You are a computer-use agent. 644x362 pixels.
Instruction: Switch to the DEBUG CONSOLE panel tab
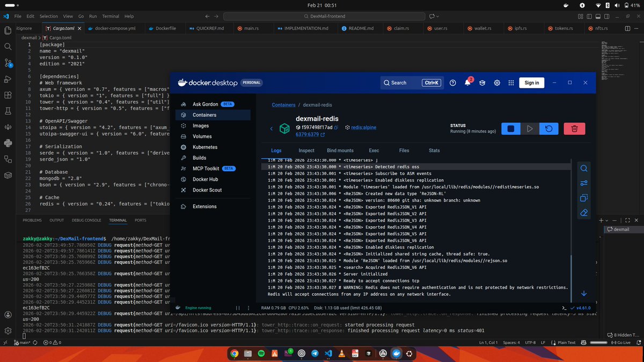[x=86, y=220]
